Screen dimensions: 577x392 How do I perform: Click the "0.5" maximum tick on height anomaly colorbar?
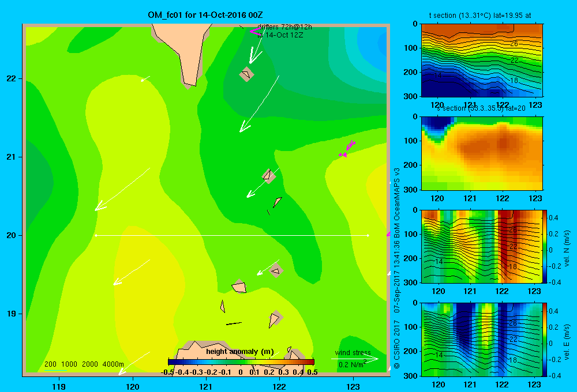312,372
